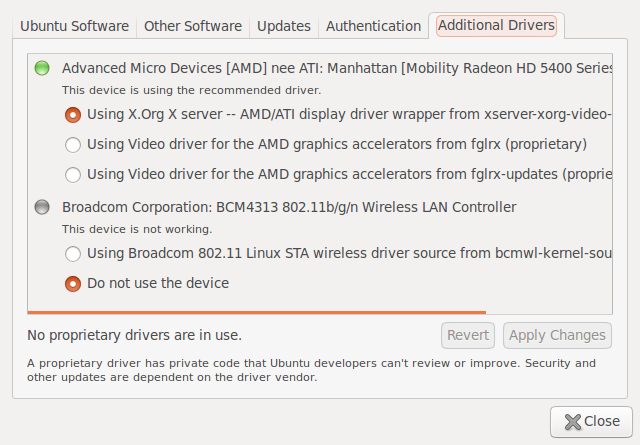Viewport: 640px width, 445px height.
Task: Click the Broadcom BCM4313 Wireless LAN Controller entry
Action: click(x=289, y=207)
